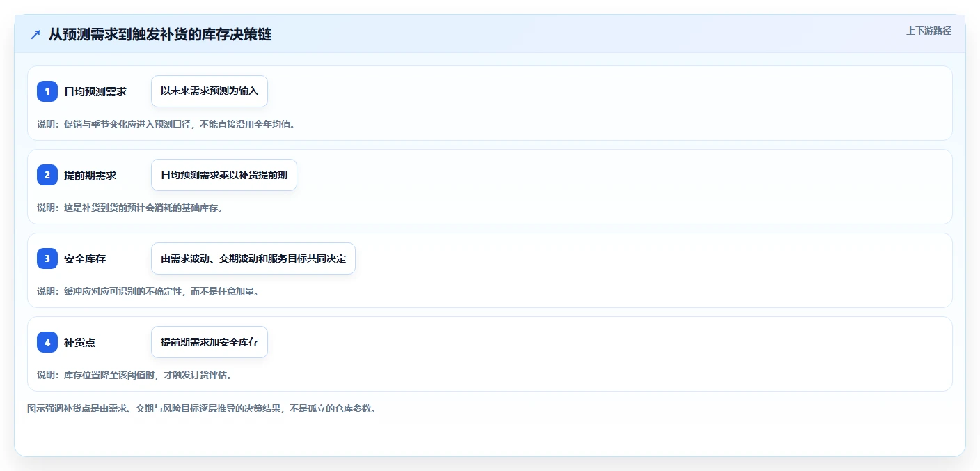Click the 日均预测需求 step label

(x=95, y=91)
